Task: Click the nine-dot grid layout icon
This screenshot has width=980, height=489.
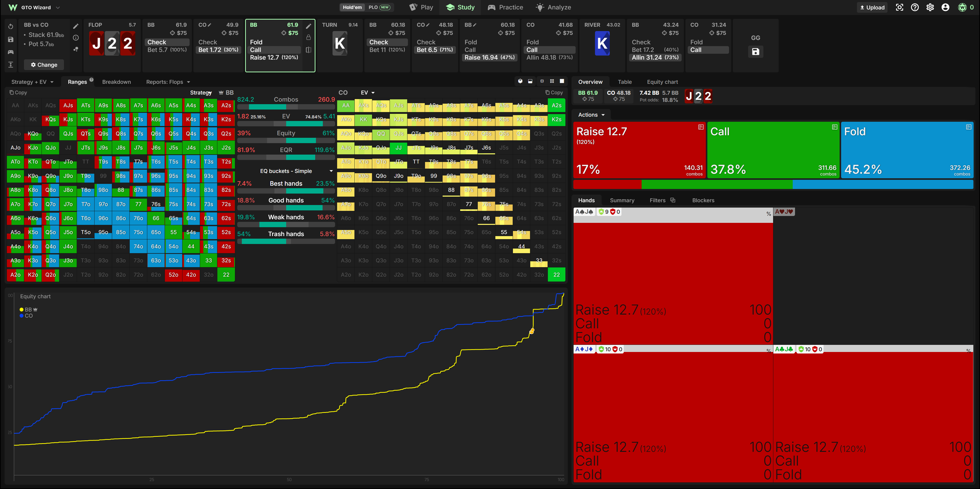Action: point(552,81)
